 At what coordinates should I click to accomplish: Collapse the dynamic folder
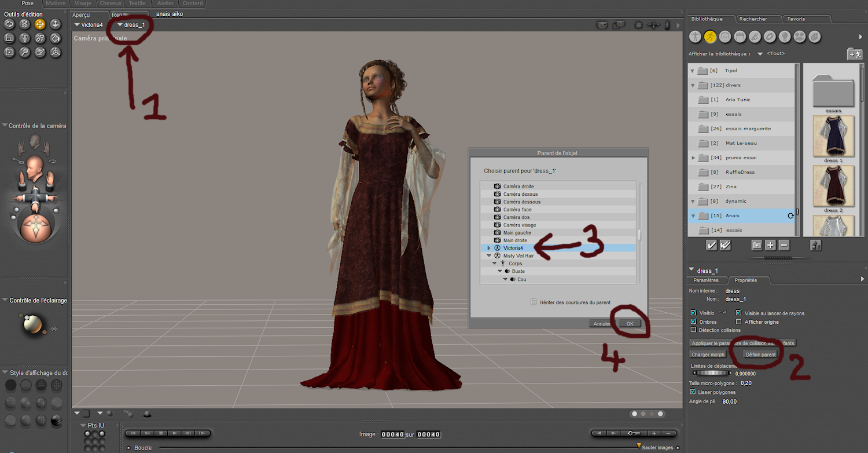[693, 201]
